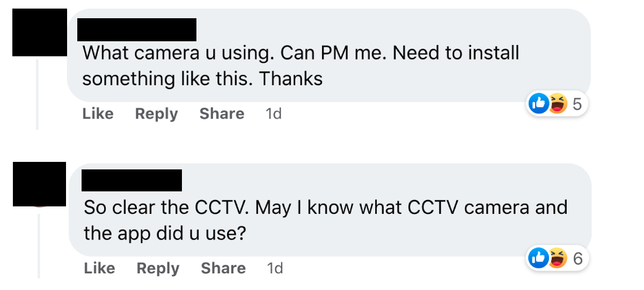Click the thumbs-up reaction icon beside count 6
Screen dimensions: 644x290
pos(538,258)
